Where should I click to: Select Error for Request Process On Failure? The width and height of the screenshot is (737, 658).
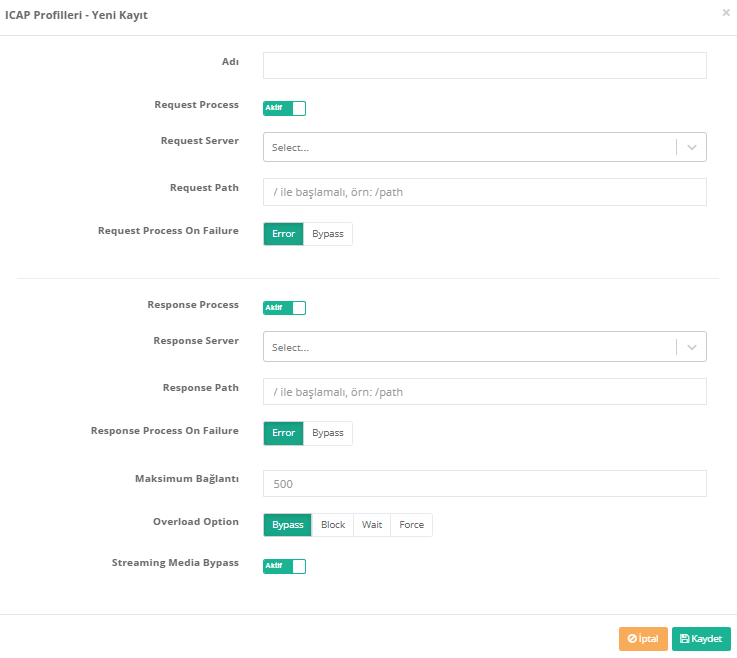[x=283, y=234]
